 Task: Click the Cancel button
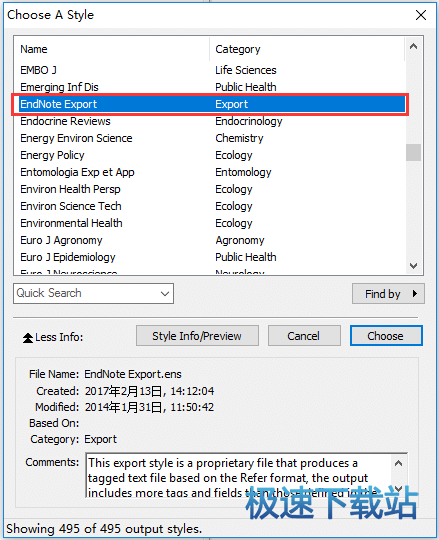tap(304, 336)
